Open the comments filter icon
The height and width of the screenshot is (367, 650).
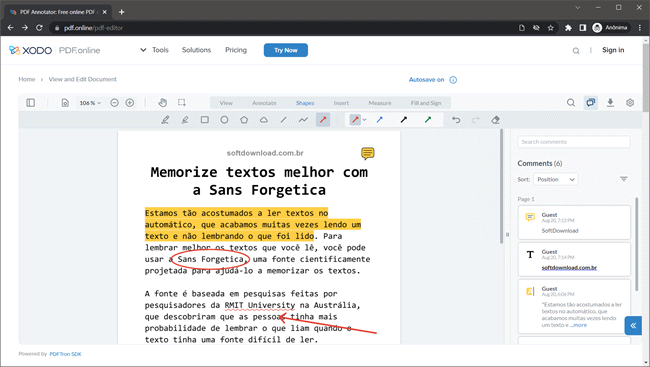(623, 179)
